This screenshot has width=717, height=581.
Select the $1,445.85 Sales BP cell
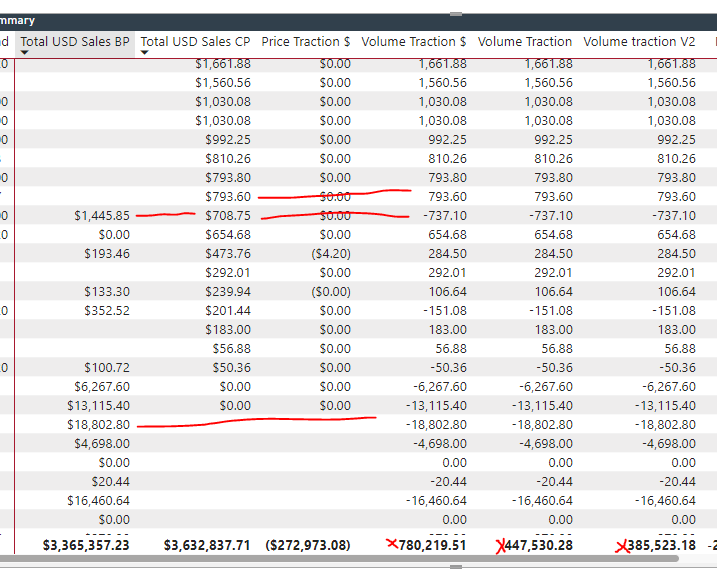click(102, 215)
